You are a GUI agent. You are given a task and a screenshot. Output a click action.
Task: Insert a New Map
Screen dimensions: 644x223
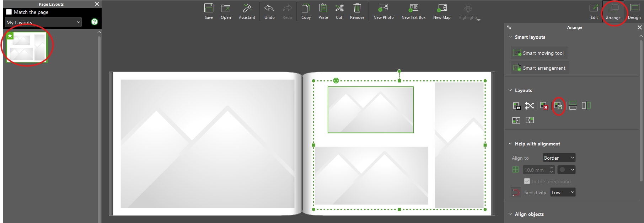(x=442, y=8)
